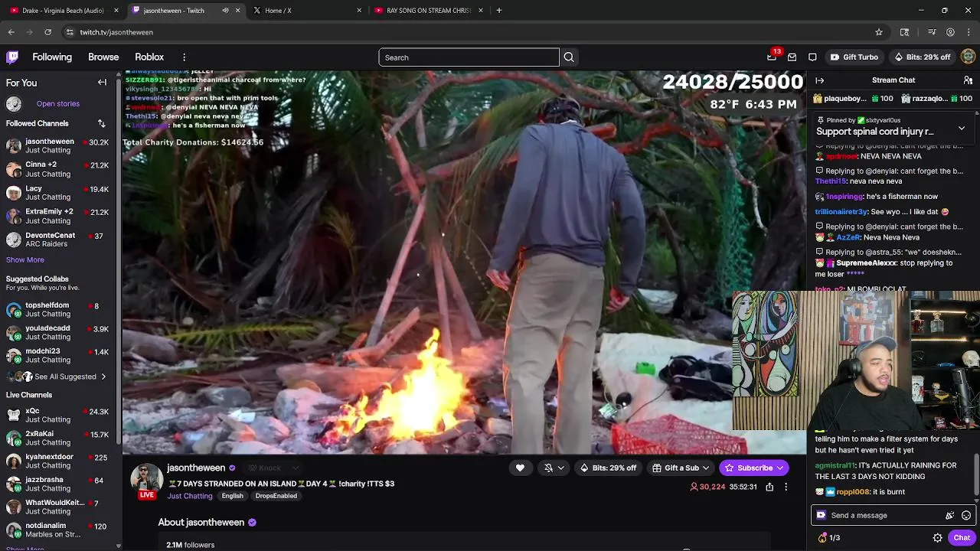Mute the jasontheween tab audio
This screenshot has width=980, height=551.
pos(225,11)
